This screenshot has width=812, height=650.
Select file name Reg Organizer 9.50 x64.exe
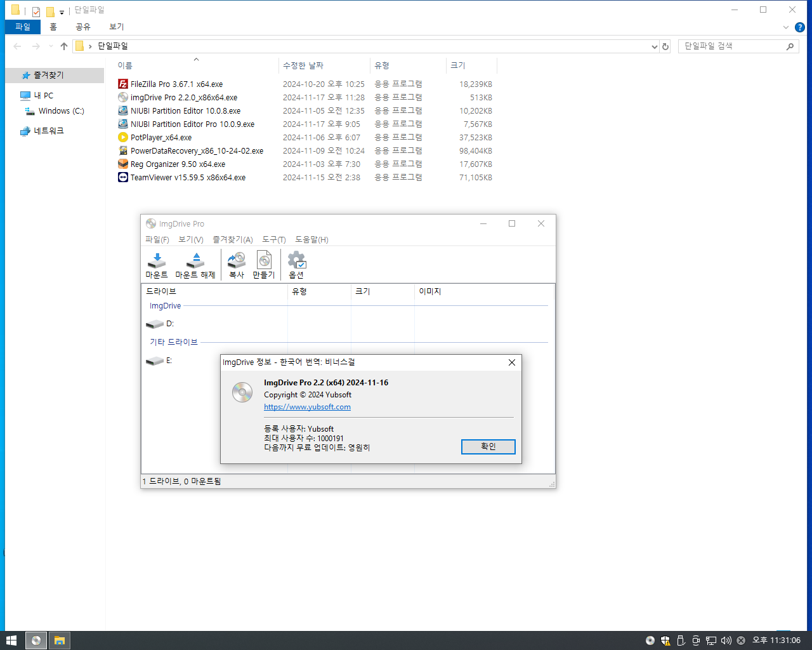coord(178,164)
